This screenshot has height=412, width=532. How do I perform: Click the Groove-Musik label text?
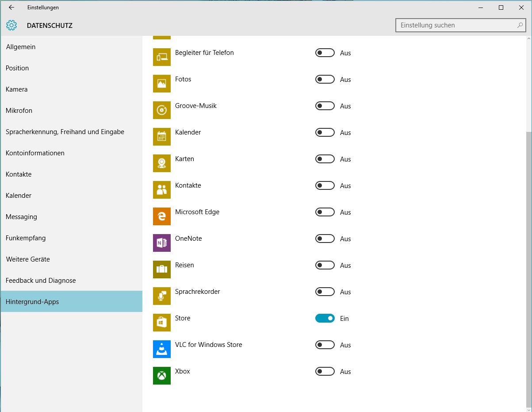[196, 106]
